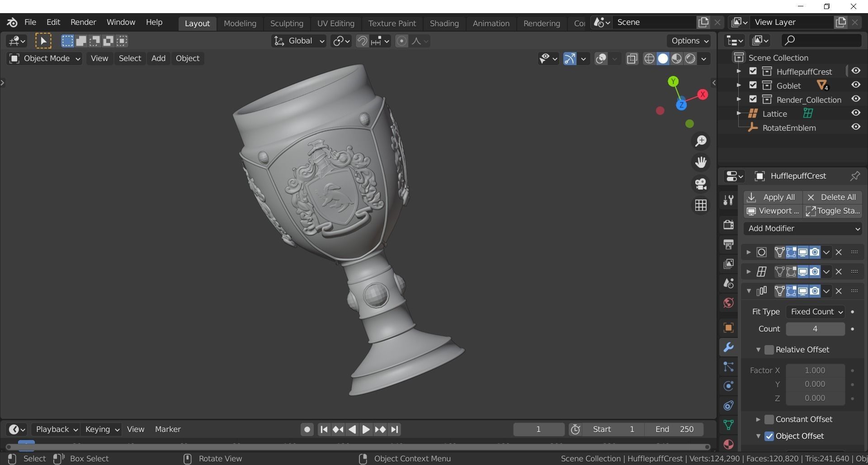Screen dimensions: 868x465
Task: Open the Object Constraints properties icon
Action: click(x=728, y=406)
